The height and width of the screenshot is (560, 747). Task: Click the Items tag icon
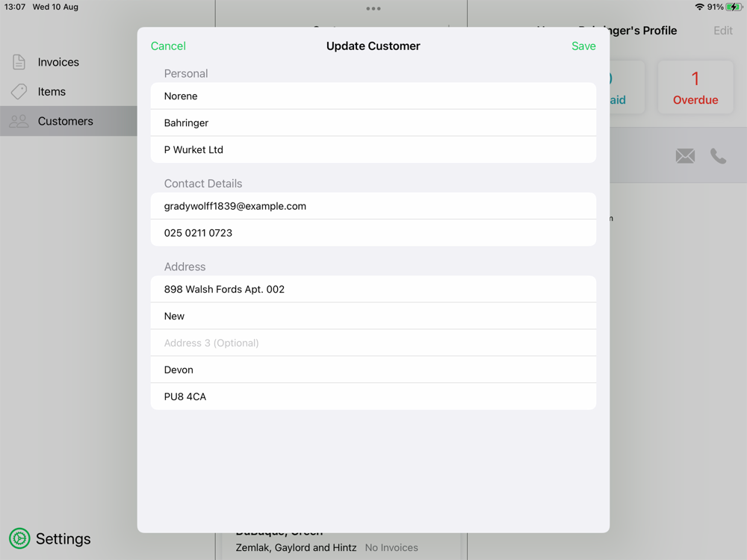(x=19, y=91)
